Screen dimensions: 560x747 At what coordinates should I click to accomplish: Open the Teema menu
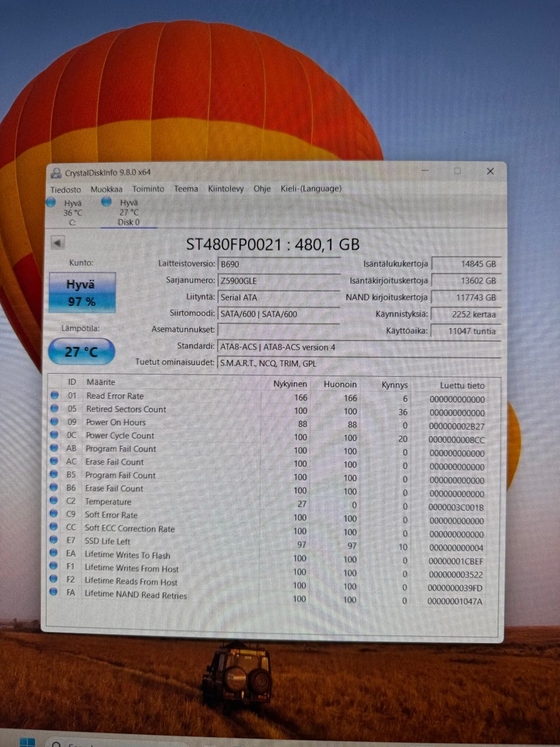pos(186,189)
